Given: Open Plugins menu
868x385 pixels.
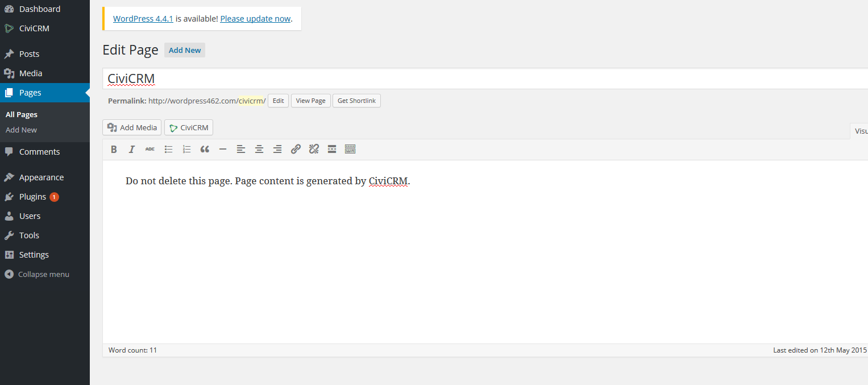Looking at the screenshot, I should click(x=45, y=197).
